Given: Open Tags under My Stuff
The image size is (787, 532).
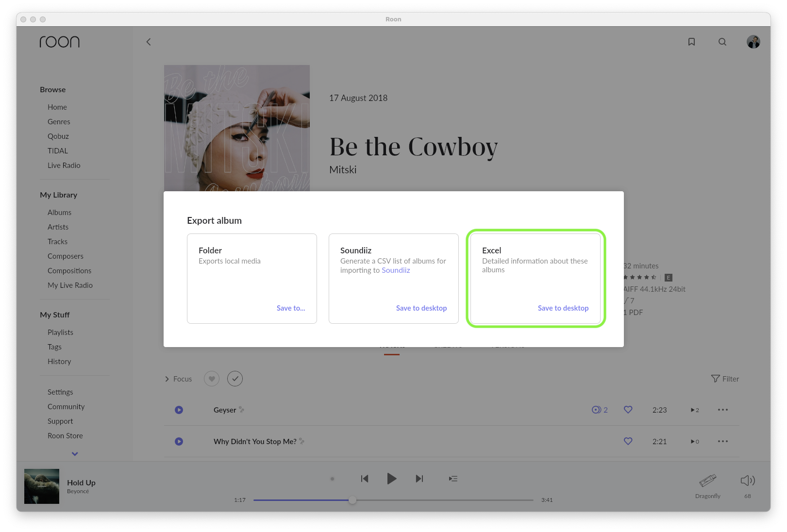Looking at the screenshot, I should coord(54,347).
